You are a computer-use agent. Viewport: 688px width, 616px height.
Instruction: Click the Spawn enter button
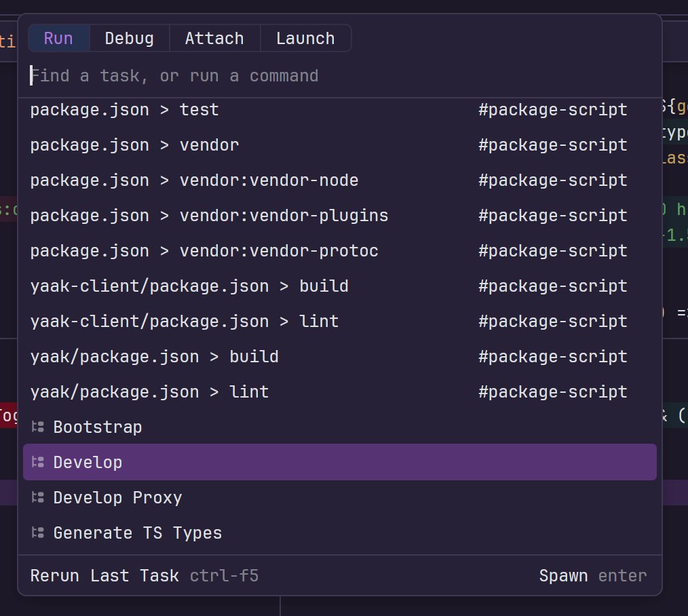pos(593,576)
